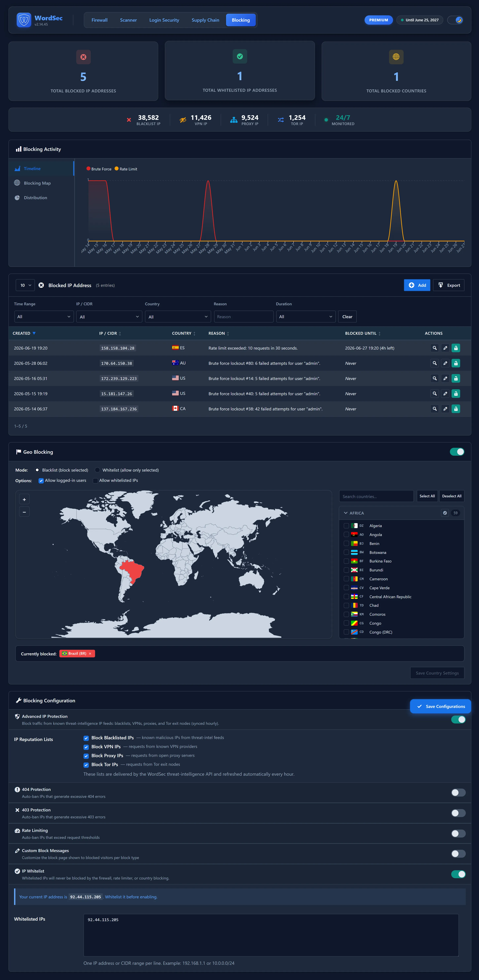Screen dimensions: 479x980
Task: Click the blocked countries globe icon
Action: [396, 57]
